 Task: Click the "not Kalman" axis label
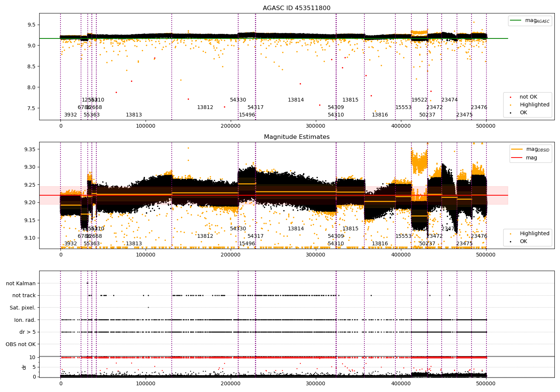pos(21,283)
